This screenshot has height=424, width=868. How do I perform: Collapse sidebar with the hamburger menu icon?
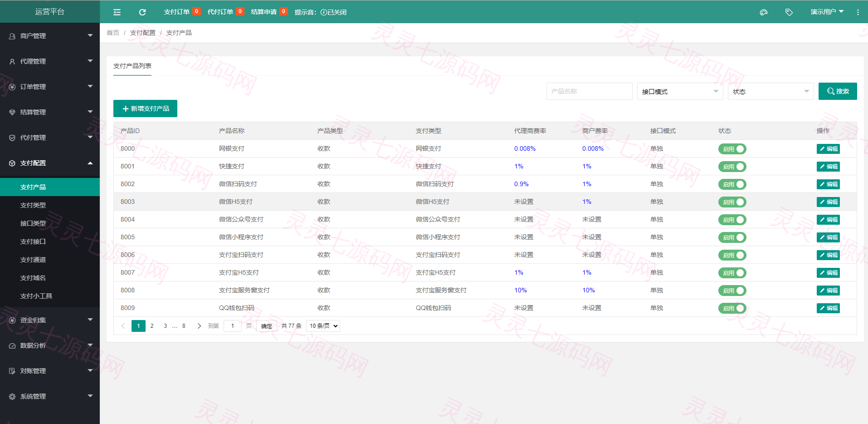point(117,12)
